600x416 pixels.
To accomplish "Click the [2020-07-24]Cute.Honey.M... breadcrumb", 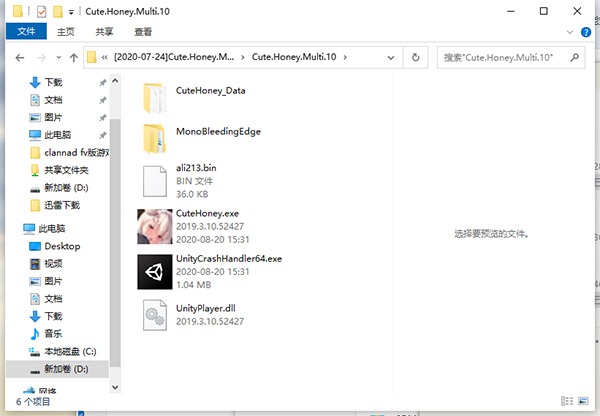I will [x=174, y=57].
